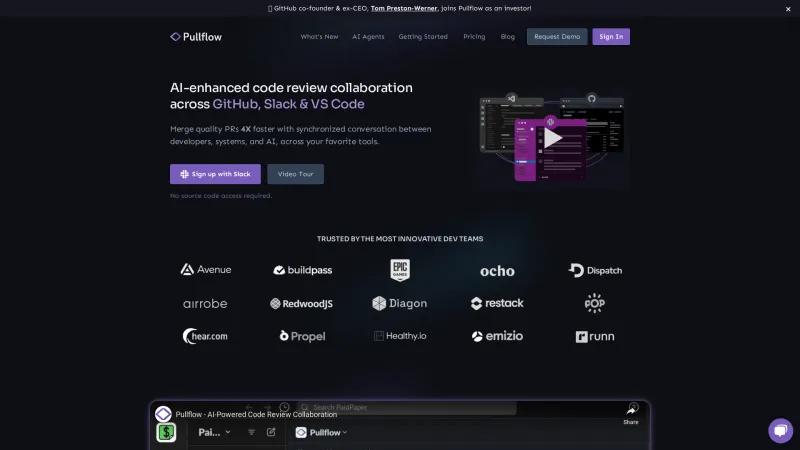Open the chat support widget

(781, 431)
